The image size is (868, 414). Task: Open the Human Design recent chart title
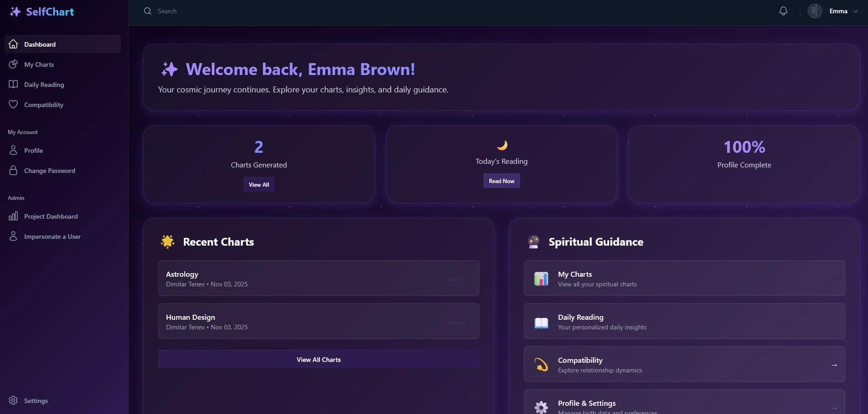[190, 317]
